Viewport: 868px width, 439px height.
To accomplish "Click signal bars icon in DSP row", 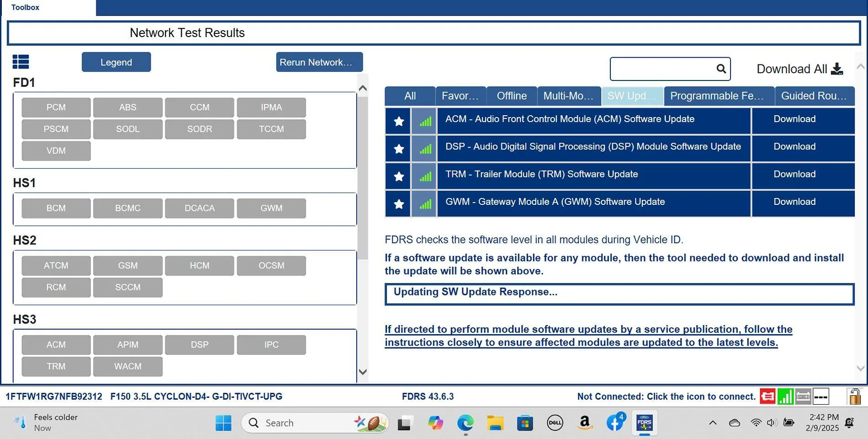I will [424, 149].
